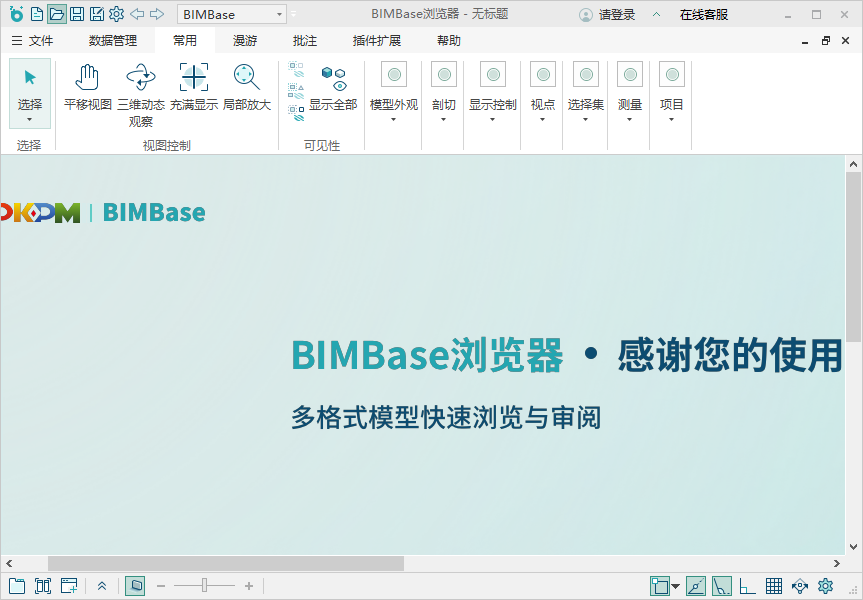Click the scroll right arrow on horizontal scrollbar

(837, 563)
